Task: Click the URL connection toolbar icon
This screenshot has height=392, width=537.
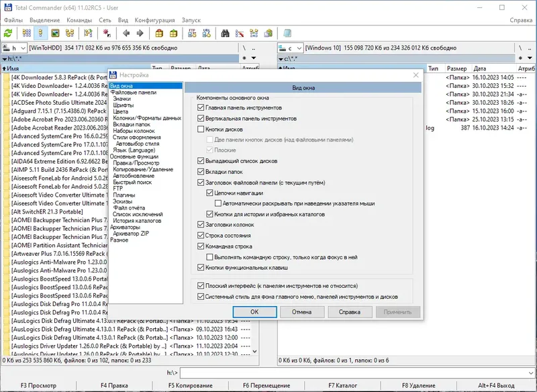Action: tap(206, 33)
